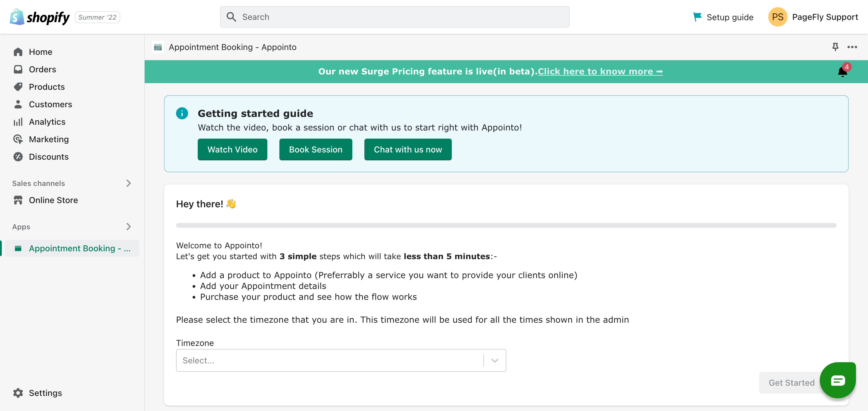
Task: Open the green chat widget bubble
Action: (837, 380)
